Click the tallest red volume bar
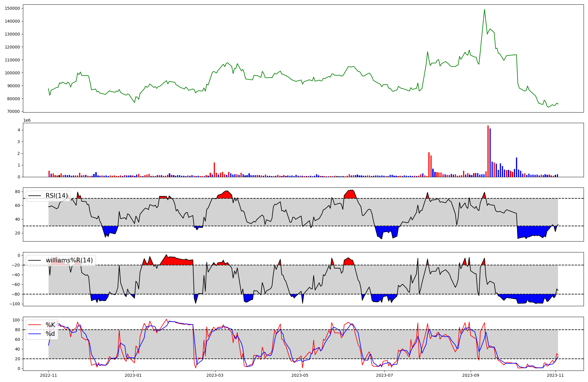588x382 pixels. point(488,151)
